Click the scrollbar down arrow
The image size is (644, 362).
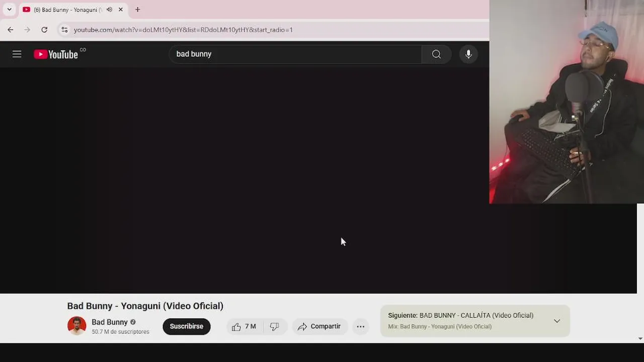[640, 339]
